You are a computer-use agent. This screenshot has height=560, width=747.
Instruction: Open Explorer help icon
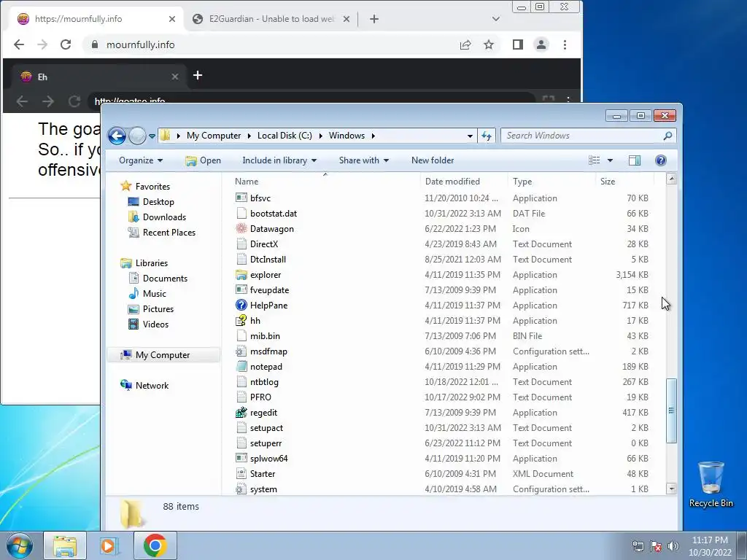coord(661,160)
